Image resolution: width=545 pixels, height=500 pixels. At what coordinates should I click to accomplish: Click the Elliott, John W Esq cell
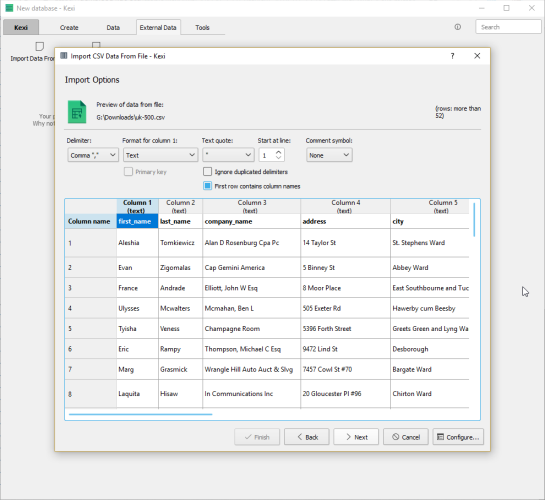click(x=252, y=288)
